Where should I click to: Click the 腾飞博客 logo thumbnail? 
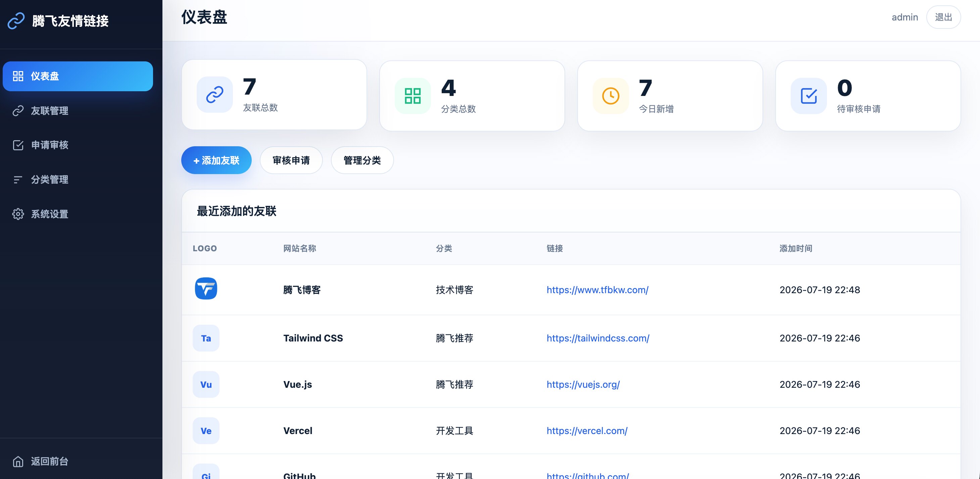tap(206, 288)
